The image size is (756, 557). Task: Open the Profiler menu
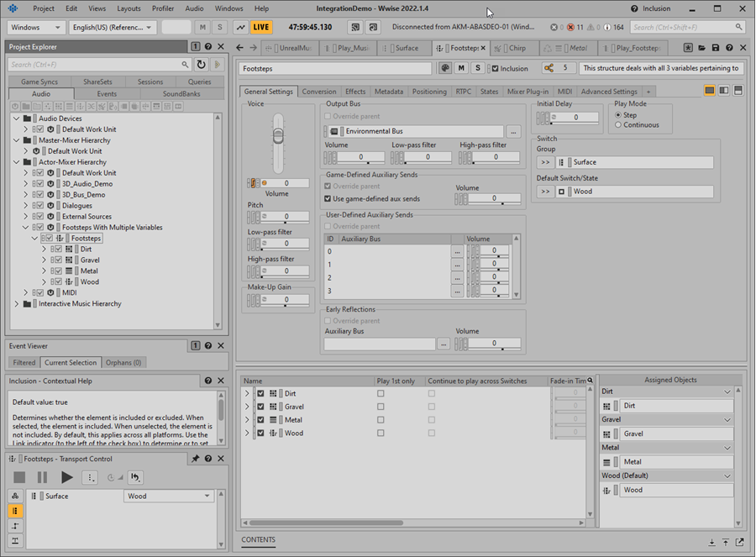(163, 8)
